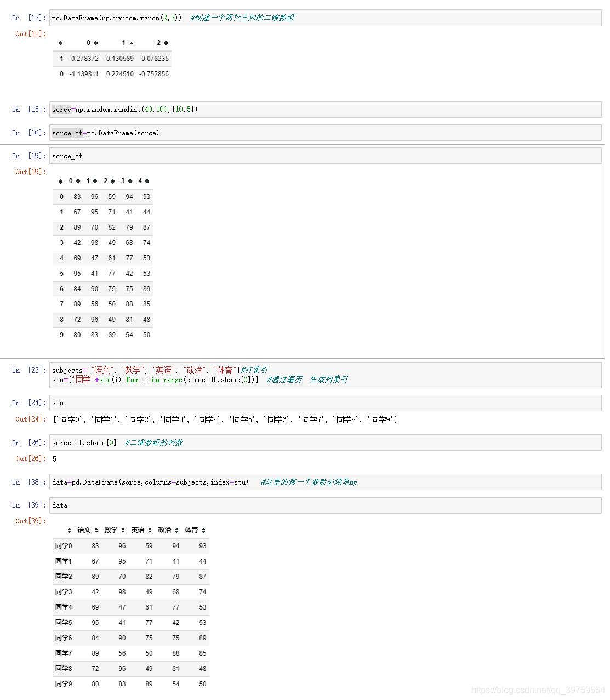610x700 pixels.
Task: Select row label 同学2 in data table
Action: click(x=64, y=577)
